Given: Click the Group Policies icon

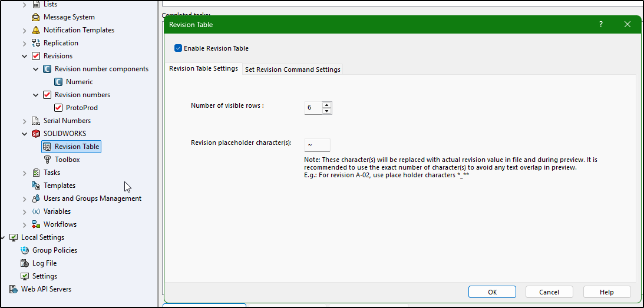Looking at the screenshot, I should click(25, 250).
